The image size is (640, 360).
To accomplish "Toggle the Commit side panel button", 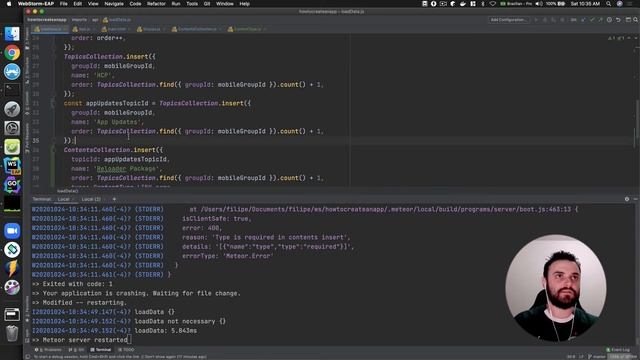I will coord(27,103).
